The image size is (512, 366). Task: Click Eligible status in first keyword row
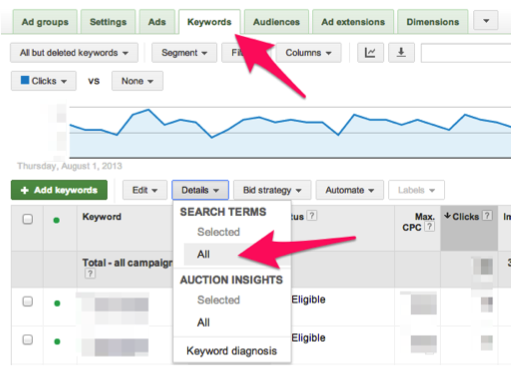click(x=308, y=299)
